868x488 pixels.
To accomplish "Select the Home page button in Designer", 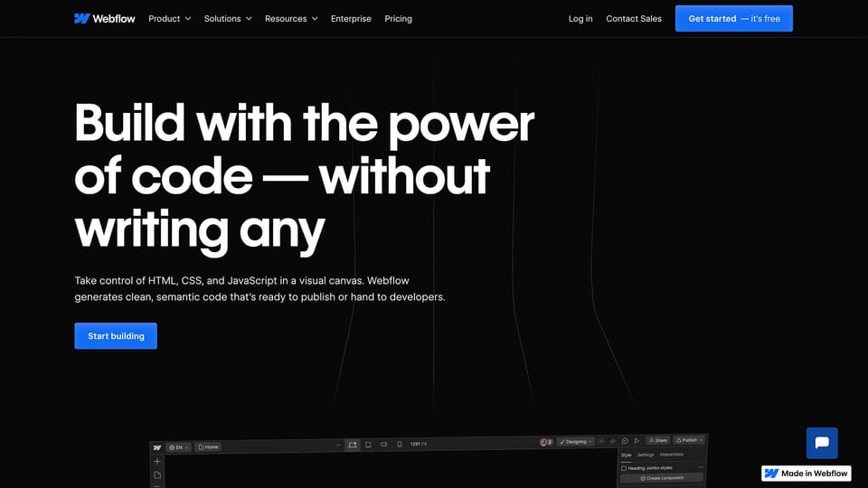I will pos(208,446).
